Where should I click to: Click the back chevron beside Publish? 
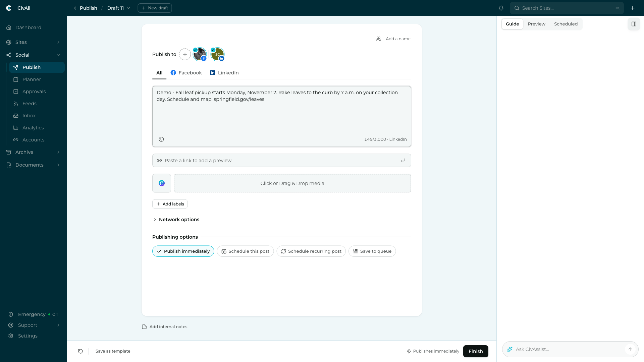pyautogui.click(x=75, y=8)
